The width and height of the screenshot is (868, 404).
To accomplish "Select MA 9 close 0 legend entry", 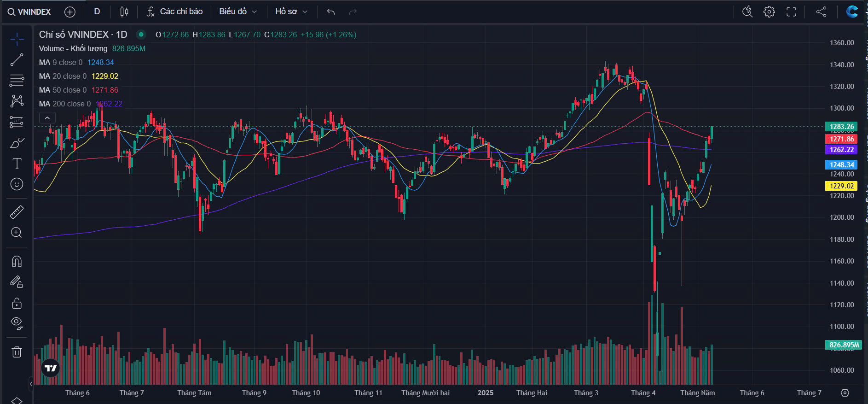I will point(61,62).
